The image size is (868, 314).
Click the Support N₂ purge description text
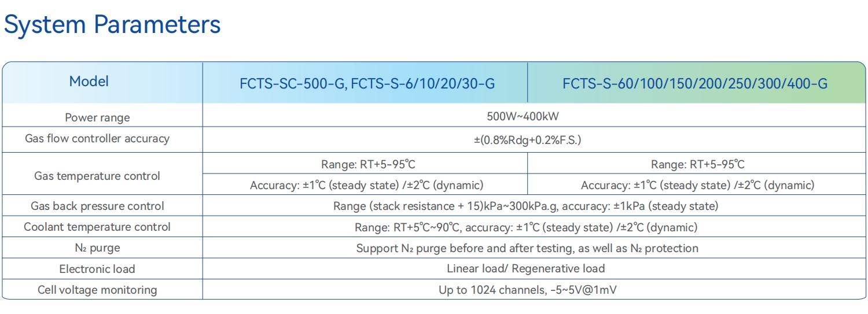[x=527, y=248]
